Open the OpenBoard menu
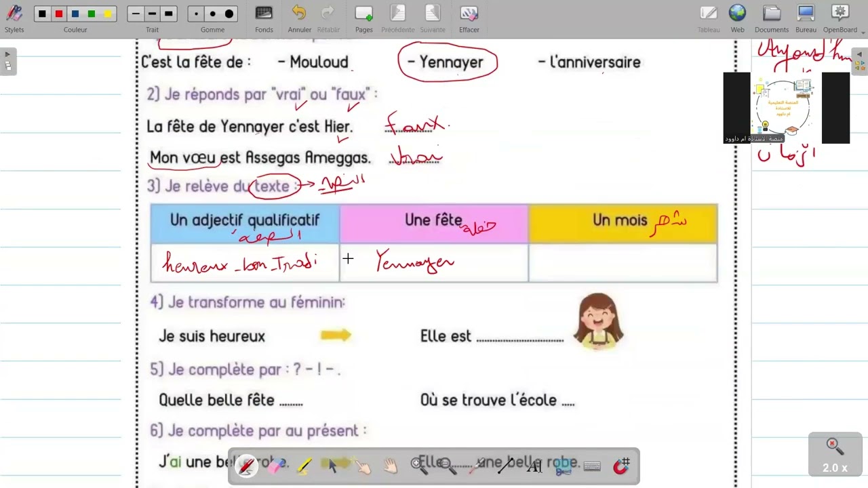Viewport: 868px width, 488px height. [841, 18]
